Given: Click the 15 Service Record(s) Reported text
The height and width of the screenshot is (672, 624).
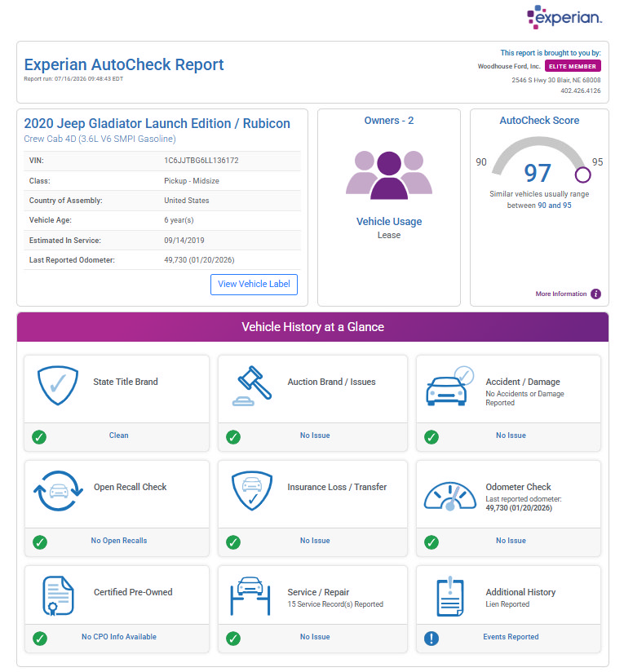Looking at the screenshot, I should 335,604.
